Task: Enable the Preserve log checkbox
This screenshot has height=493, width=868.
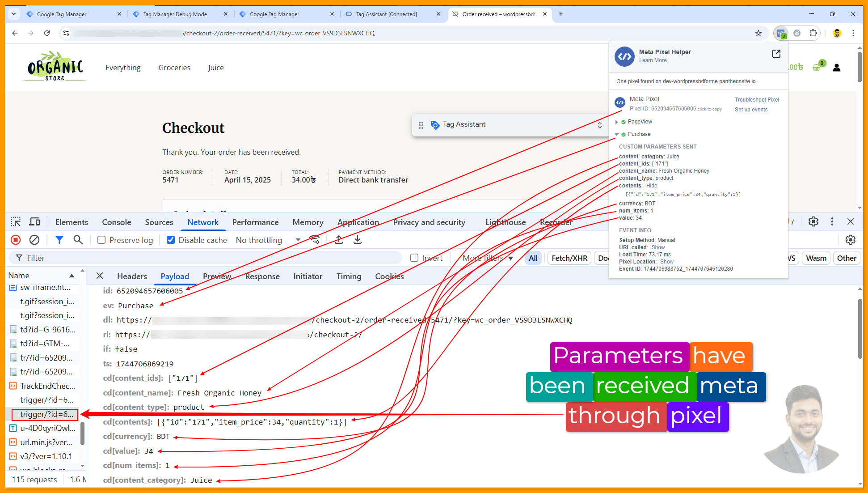Action: (101, 240)
